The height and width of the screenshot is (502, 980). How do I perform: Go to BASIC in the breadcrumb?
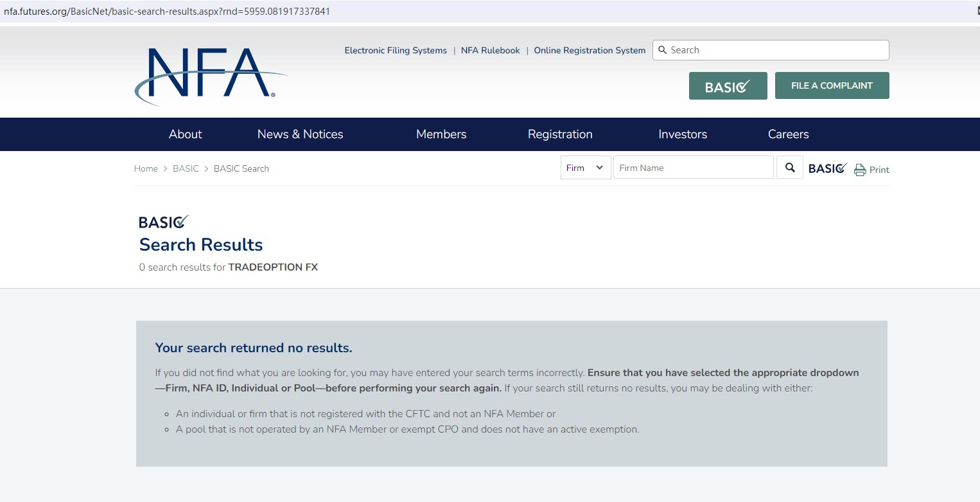(x=186, y=168)
